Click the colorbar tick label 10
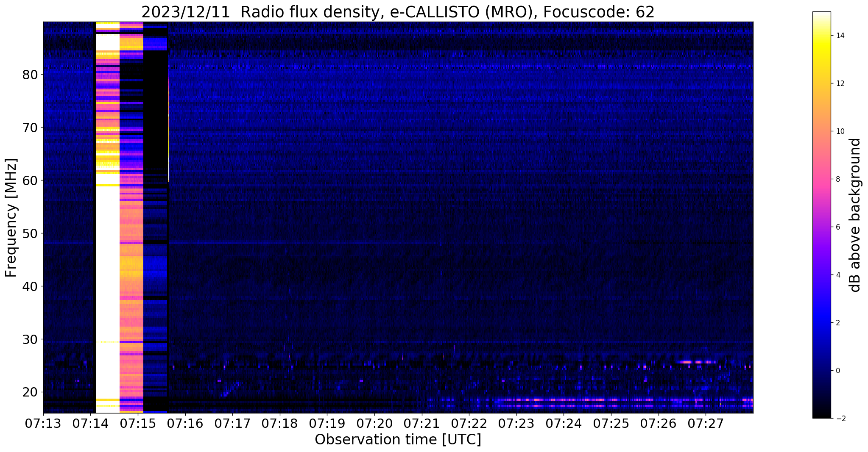868x452 pixels. [x=840, y=131]
